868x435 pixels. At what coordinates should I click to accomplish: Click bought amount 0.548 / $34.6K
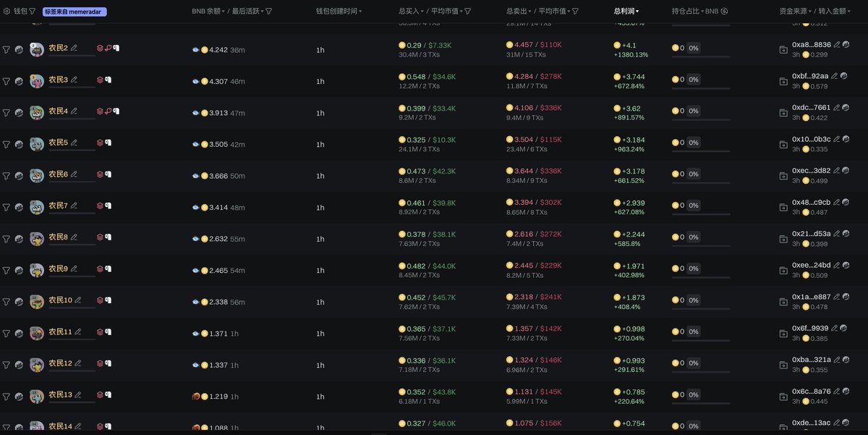click(x=427, y=76)
